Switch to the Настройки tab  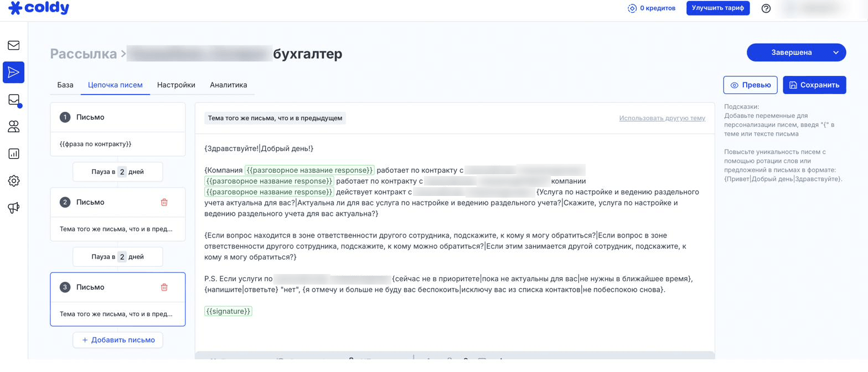(x=176, y=85)
